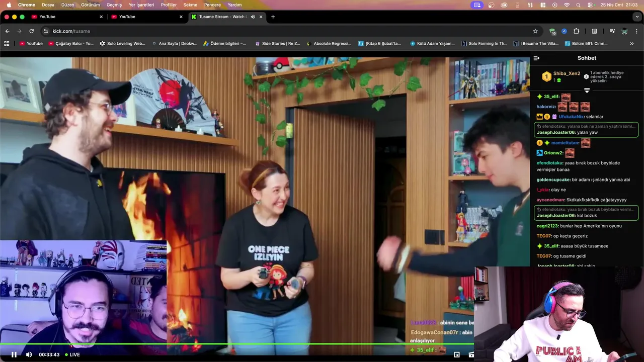Screen dimensions: 644x362
Task: Collapse the Sohbet chat panel
Action: pyautogui.click(x=536, y=58)
